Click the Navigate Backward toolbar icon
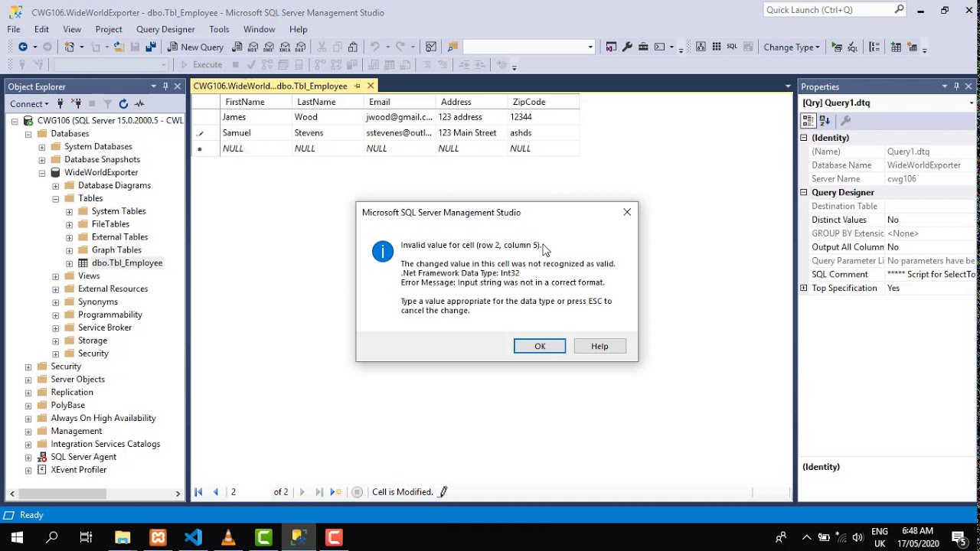The image size is (980, 551). tap(23, 47)
